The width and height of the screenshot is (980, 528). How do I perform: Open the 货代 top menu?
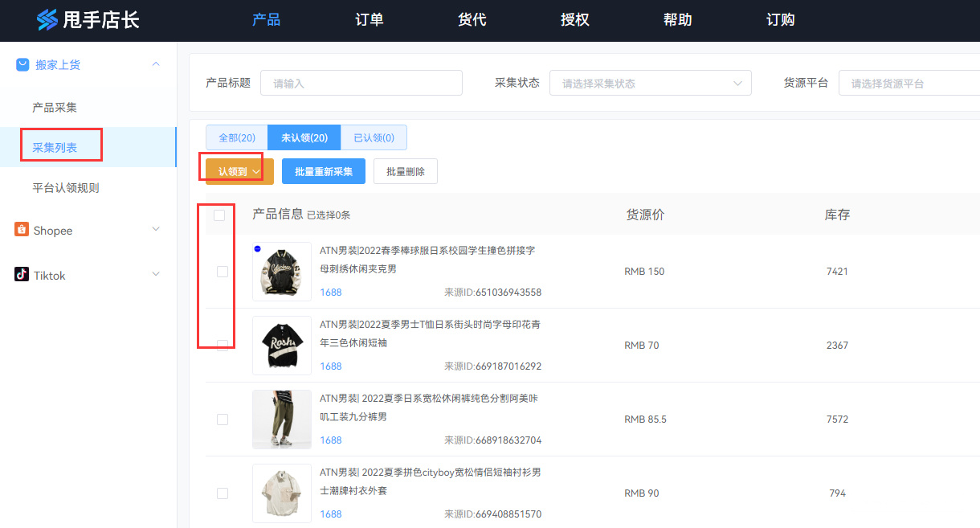[x=472, y=20]
